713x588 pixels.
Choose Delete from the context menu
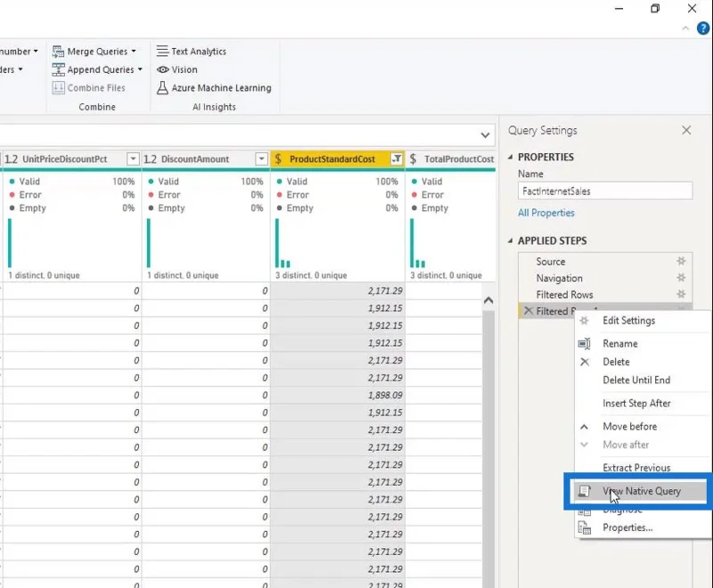coord(616,362)
